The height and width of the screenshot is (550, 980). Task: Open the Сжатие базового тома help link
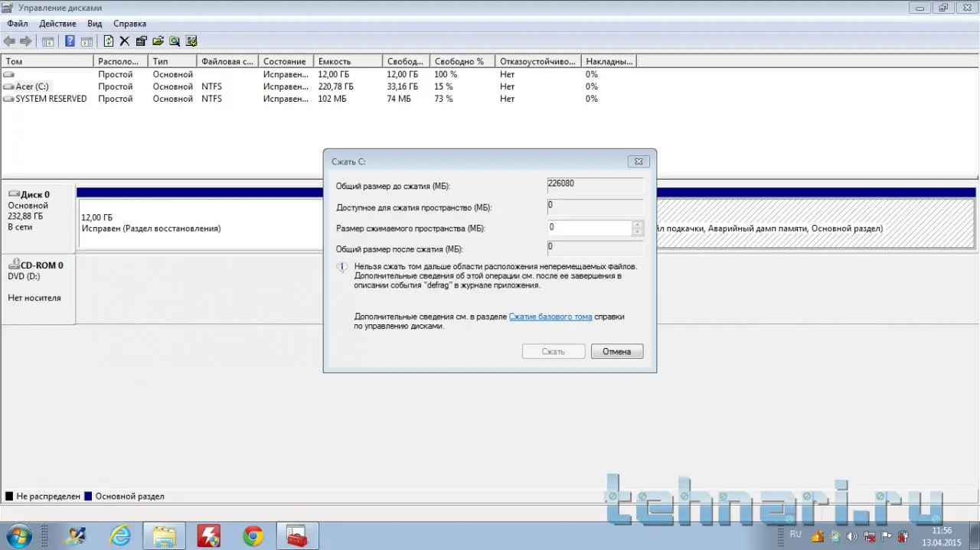tap(550, 316)
